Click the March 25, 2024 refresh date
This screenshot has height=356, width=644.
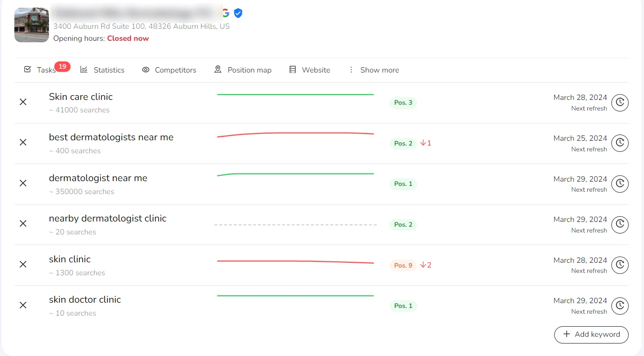[x=580, y=138]
